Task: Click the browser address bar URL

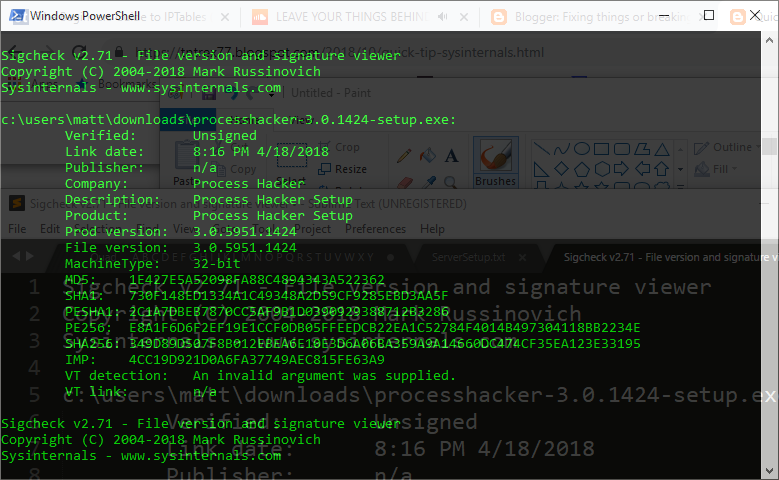Action: pyautogui.click(x=340, y=52)
